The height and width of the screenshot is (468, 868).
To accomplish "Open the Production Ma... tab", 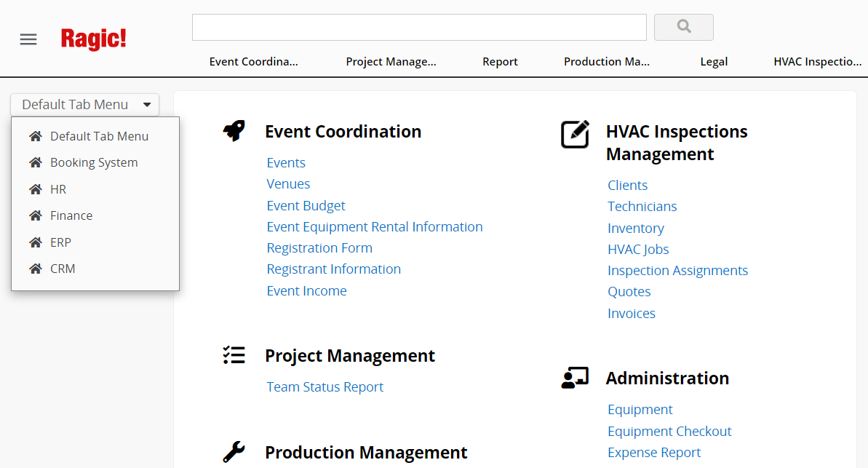I will click(x=607, y=61).
